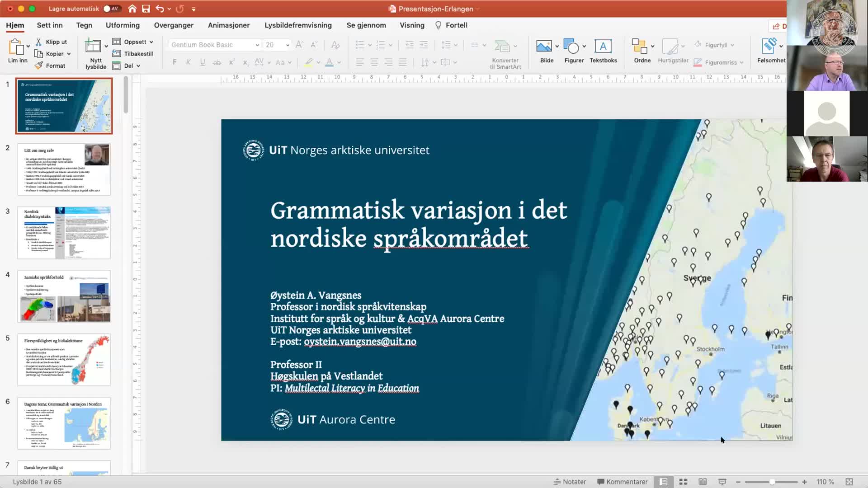
Task: Toggle the Kommentarer comments pane
Action: (x=622, y=482)
